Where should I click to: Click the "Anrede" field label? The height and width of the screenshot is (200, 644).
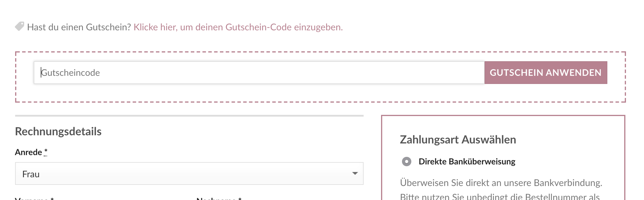coord(29,152)
